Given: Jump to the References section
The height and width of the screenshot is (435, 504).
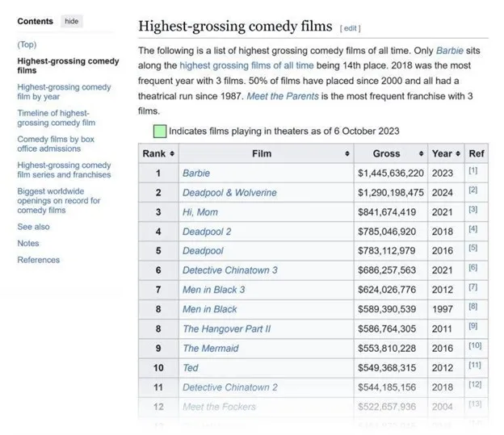Looking at the screenshot, I should (38, 260).
